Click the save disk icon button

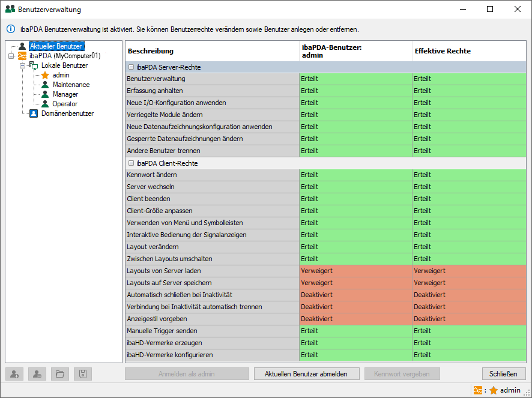coord(83,374)
